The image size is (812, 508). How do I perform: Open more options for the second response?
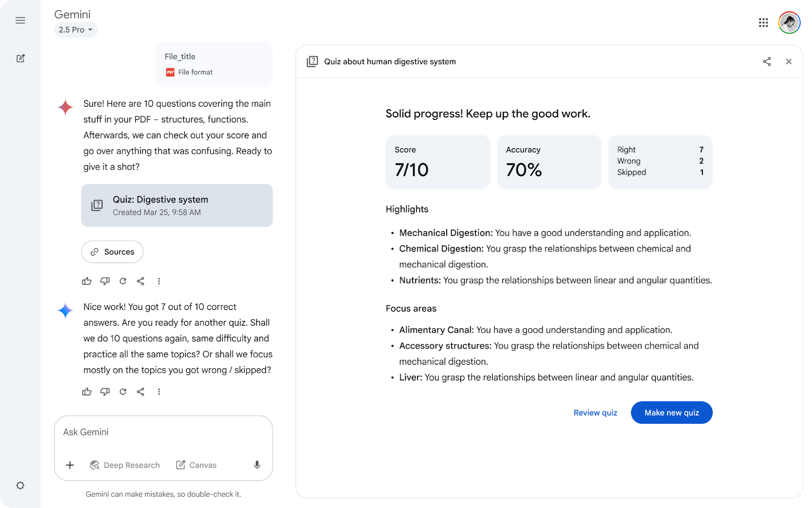(159, 392)
